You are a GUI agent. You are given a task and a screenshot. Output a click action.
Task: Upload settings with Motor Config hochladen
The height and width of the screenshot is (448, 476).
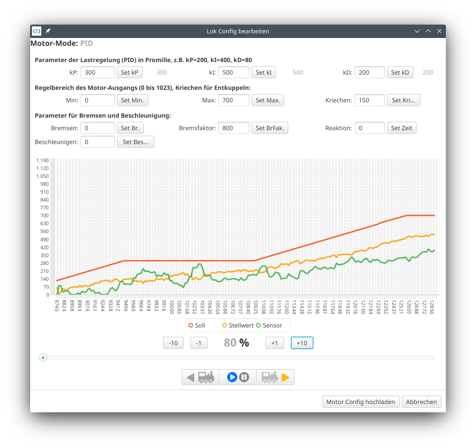tap(361, 402)
